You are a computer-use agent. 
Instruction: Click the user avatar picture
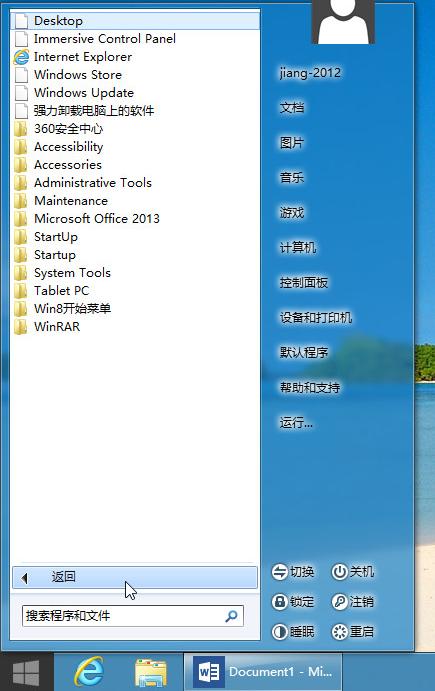[343, 22]
